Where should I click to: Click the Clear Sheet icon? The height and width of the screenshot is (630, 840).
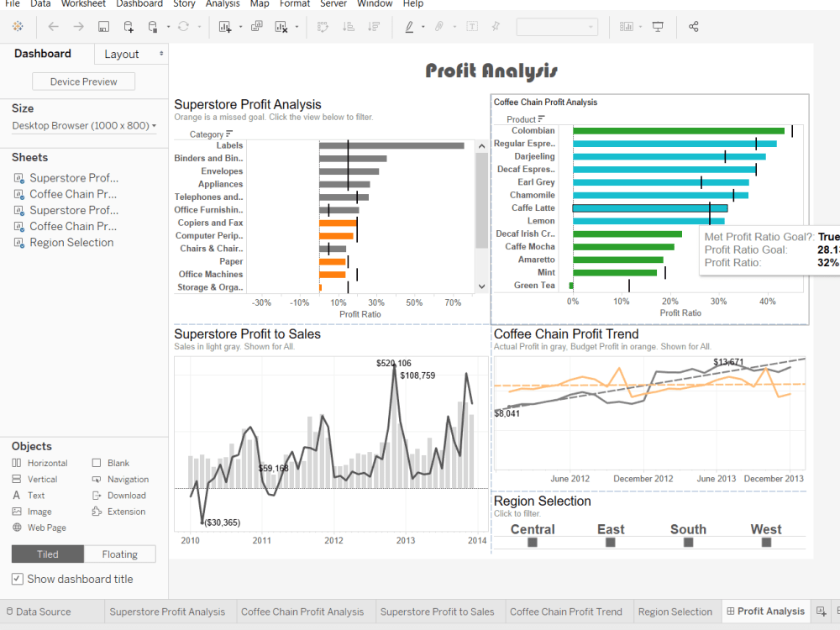pyautogui.click(x=281, y=26)
